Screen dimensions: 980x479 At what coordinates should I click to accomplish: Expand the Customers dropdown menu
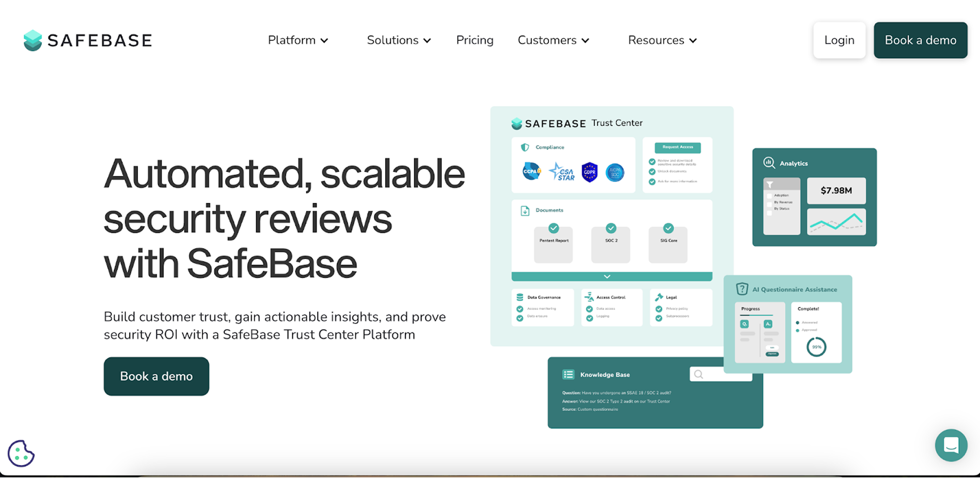[x=553, y=40]
